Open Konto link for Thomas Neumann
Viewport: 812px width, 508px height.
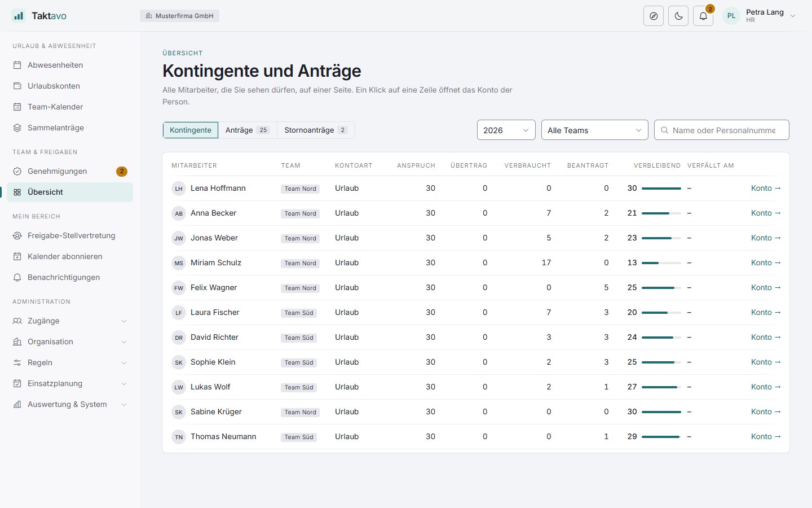point(766,436)
